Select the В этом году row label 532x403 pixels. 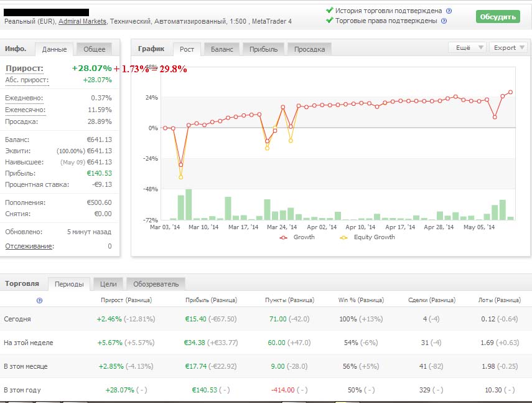click(x=22, y=390)
